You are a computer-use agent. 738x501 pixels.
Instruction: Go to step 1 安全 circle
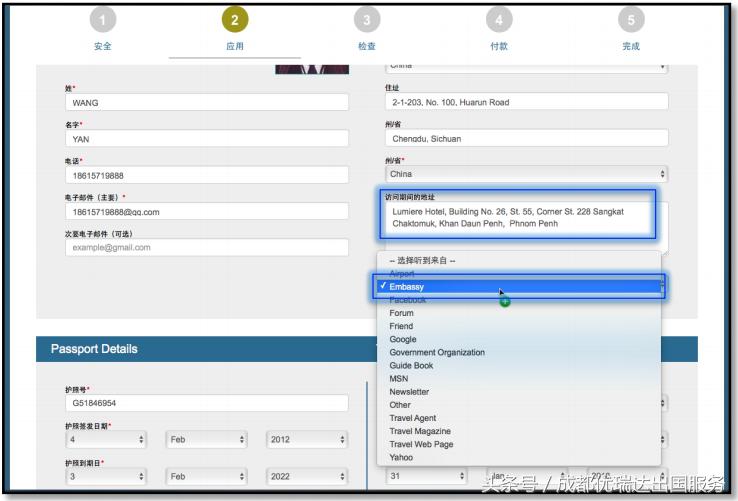tap(103, 20)
